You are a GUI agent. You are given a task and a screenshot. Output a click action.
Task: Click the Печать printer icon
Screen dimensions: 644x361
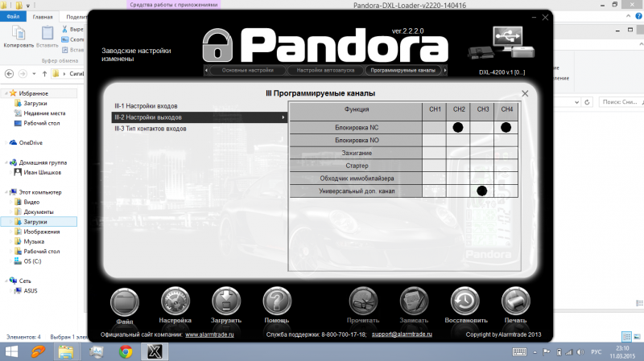coord(515,302)
